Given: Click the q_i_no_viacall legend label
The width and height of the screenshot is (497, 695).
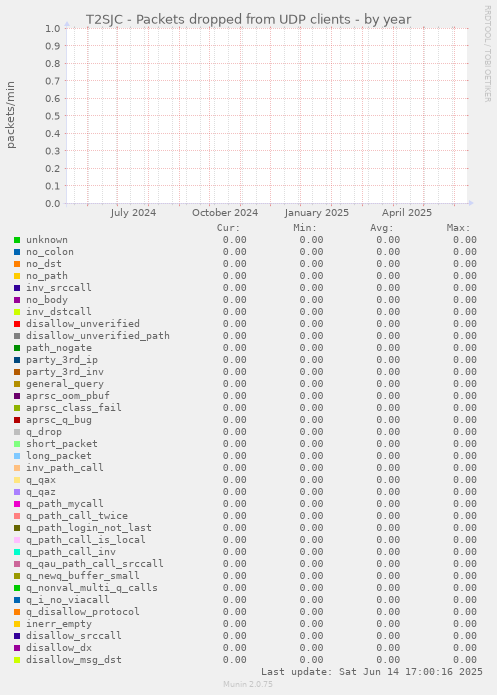Looking at the screenshot, I should point(67,600).
